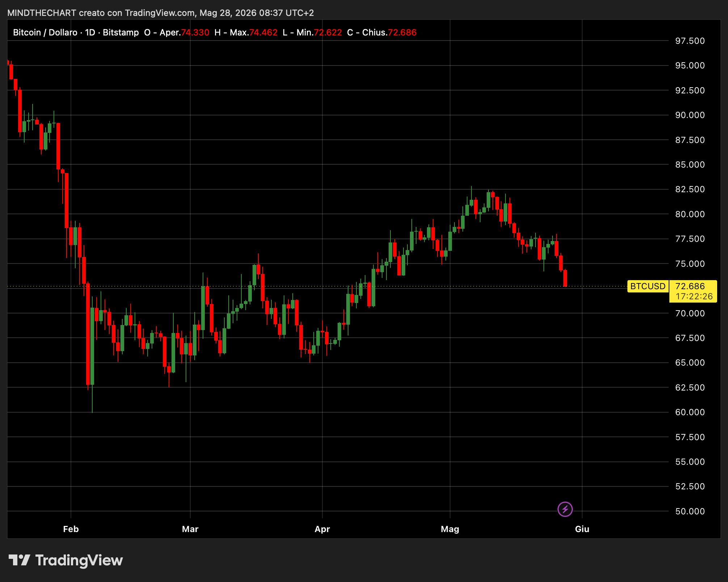This screenshot has height=582, width=728.
Task: Click the 85.000 price axis label
Action: tap(690, 165)
